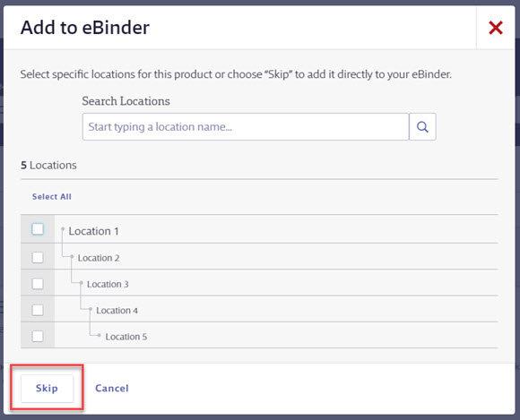Click the 5 Locations count label
This screenshot has height=420, width=520.
click(48, 166)
